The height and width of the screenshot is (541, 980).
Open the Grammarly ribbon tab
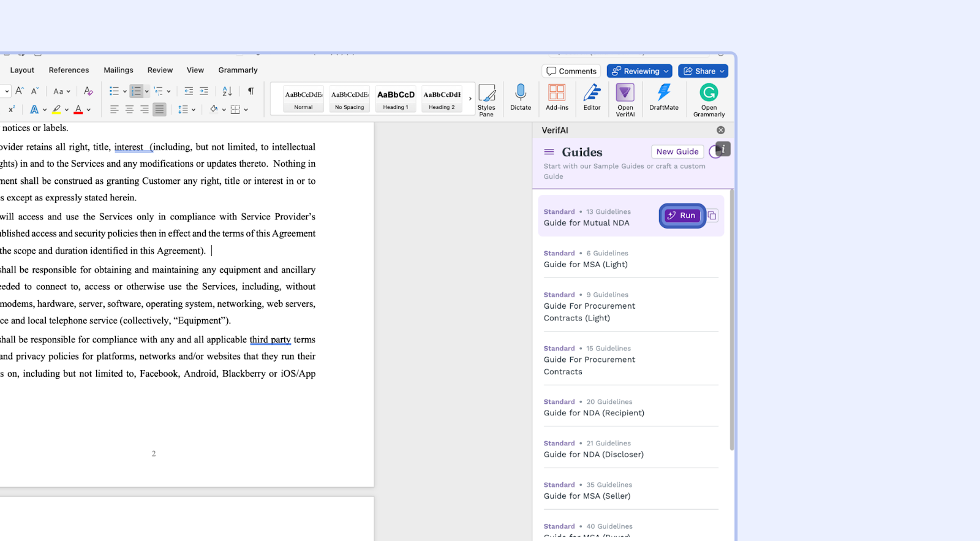point(238,70)
